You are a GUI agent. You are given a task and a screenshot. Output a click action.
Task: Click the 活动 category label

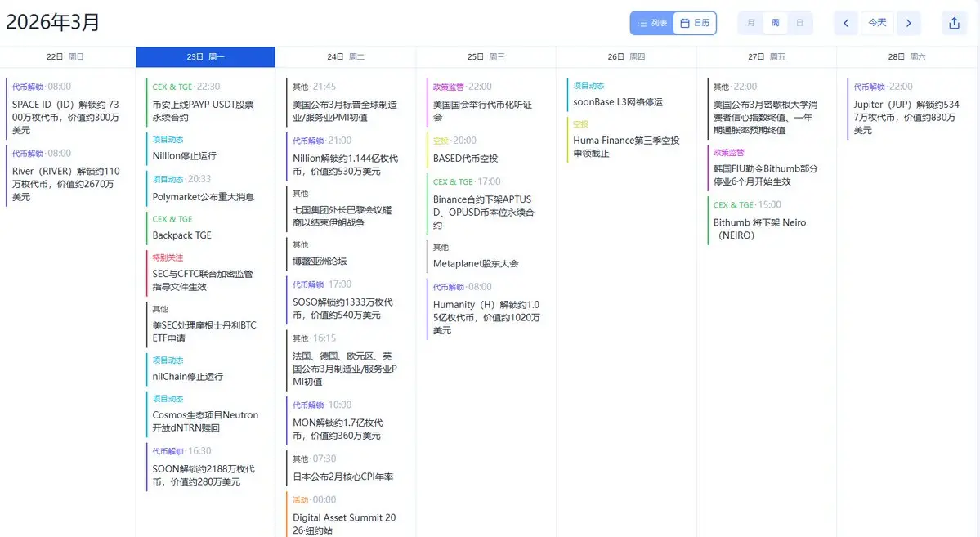pos(300,500)
